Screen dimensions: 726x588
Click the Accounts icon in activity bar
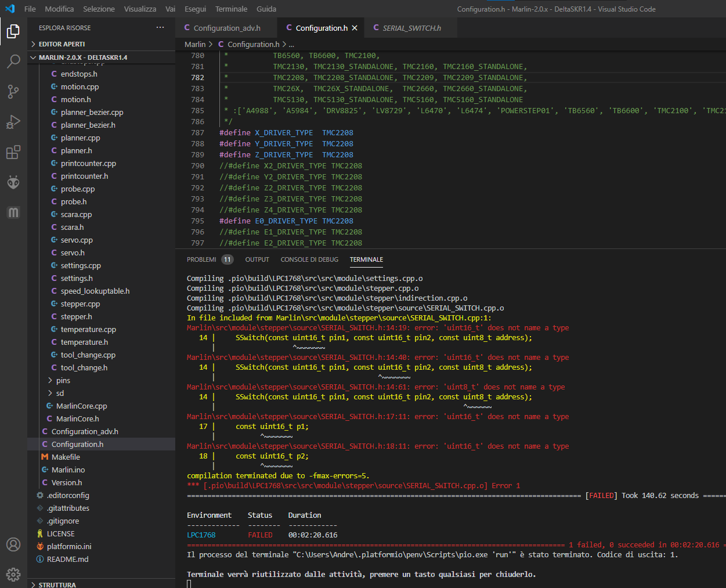pos(13,544)
